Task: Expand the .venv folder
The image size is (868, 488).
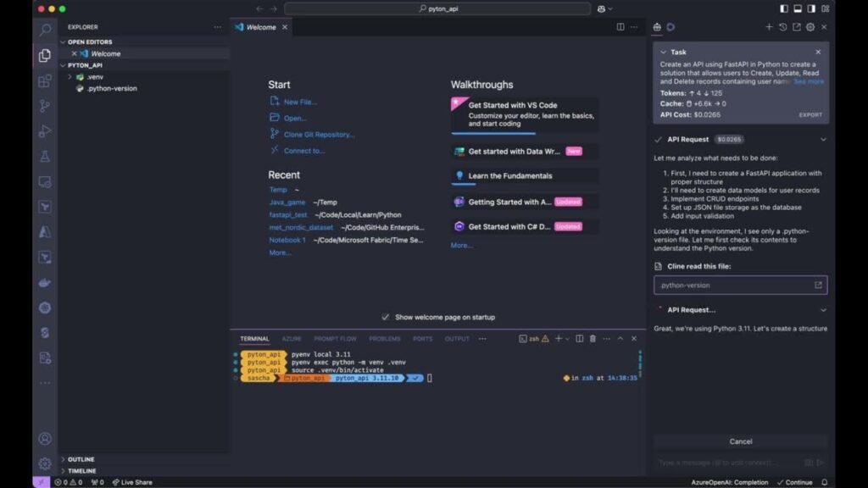Action: (x=70, y=77)
